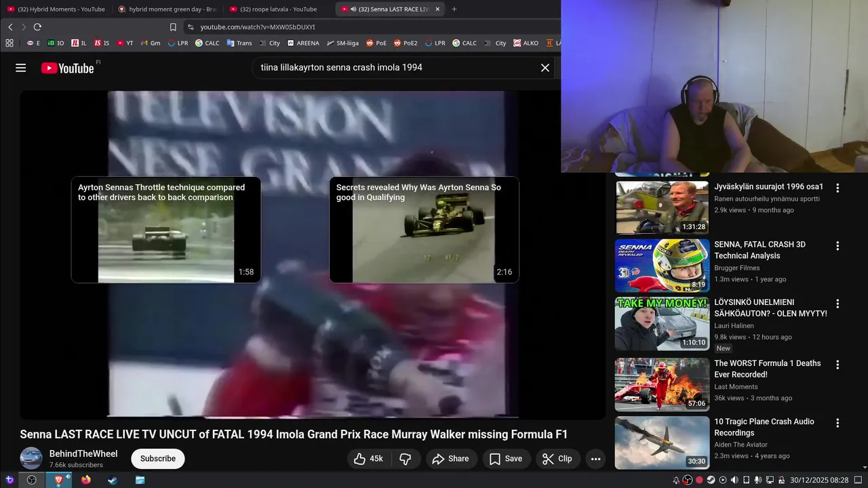Switch to roope latvala YouTube tab

tap(278, 9)
